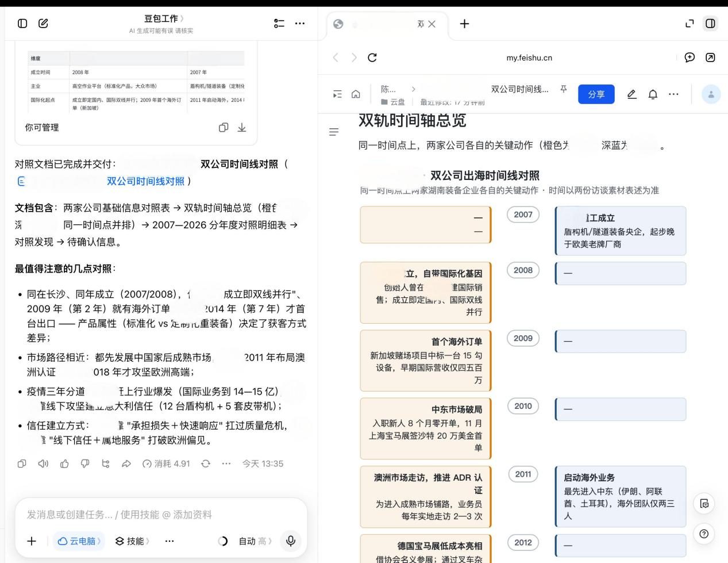This screenshot has height=563, width=728.
Task: Click the 双轨时间轴总览 heading
Action: click(x=412, y=120)
